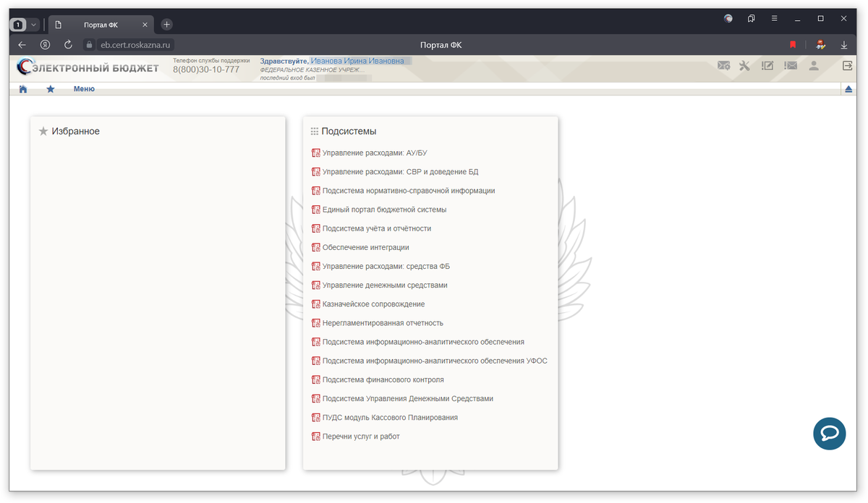Open Управление денежными средствами link
The height and width of the screenshot is (503, 868).
(x=385, y=285)
